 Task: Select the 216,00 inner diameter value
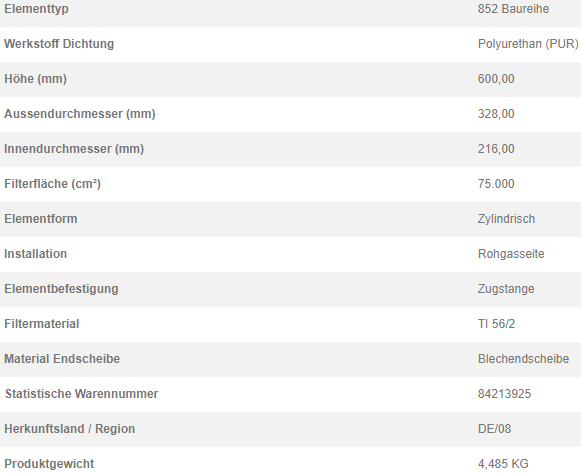coord(496,149)
